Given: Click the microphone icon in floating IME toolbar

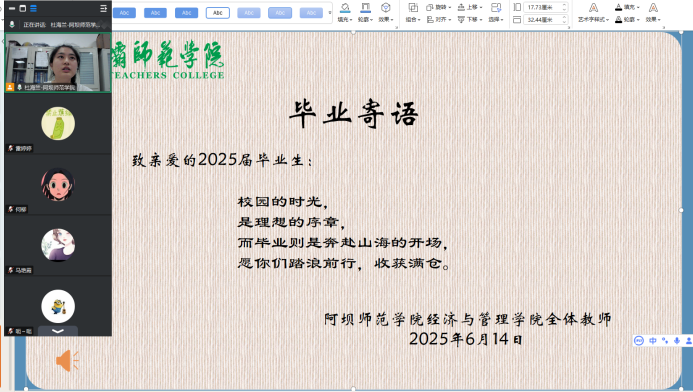Looking at the screenshot, I should pos(677,340).
